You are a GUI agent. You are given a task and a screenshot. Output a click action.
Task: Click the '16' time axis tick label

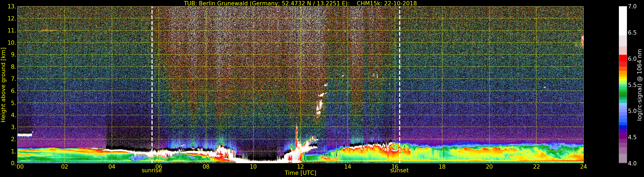coord(395,166)
